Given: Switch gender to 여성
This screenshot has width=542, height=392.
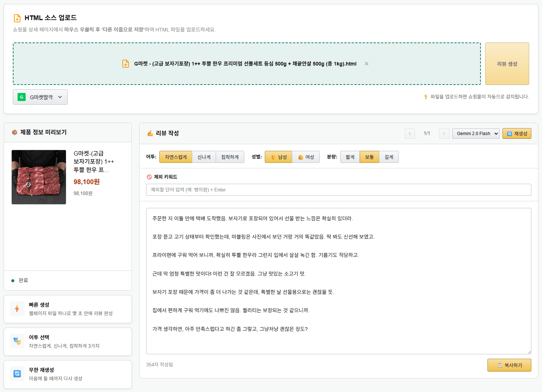Looking at the screenshot, I should click(306, 157).
